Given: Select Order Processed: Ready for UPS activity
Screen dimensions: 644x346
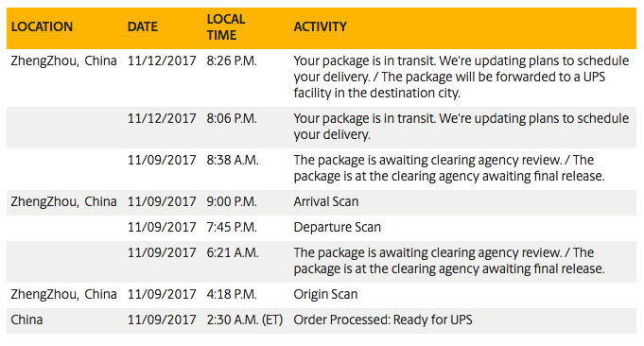Looking at the screenshot, I should [383, 320].
